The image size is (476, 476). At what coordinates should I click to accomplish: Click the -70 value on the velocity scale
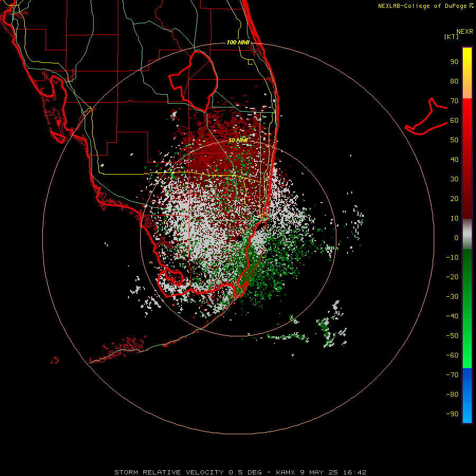click(x=452, y=375)
